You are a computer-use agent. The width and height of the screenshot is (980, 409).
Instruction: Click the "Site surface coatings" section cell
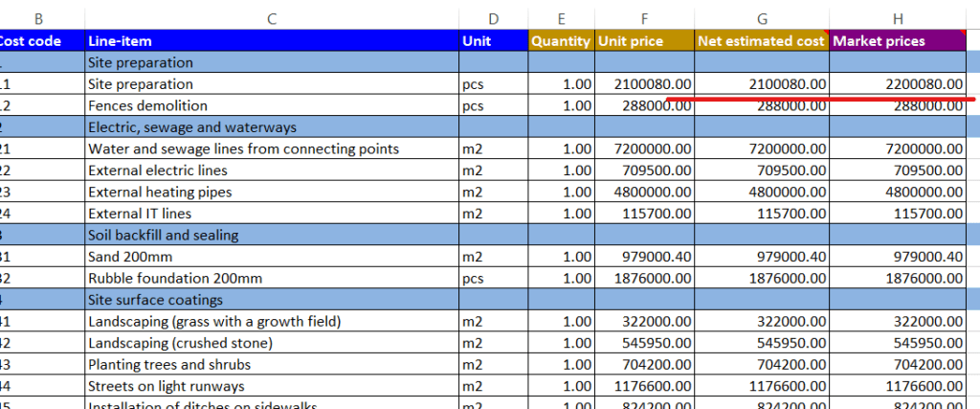tap(271, 300)
